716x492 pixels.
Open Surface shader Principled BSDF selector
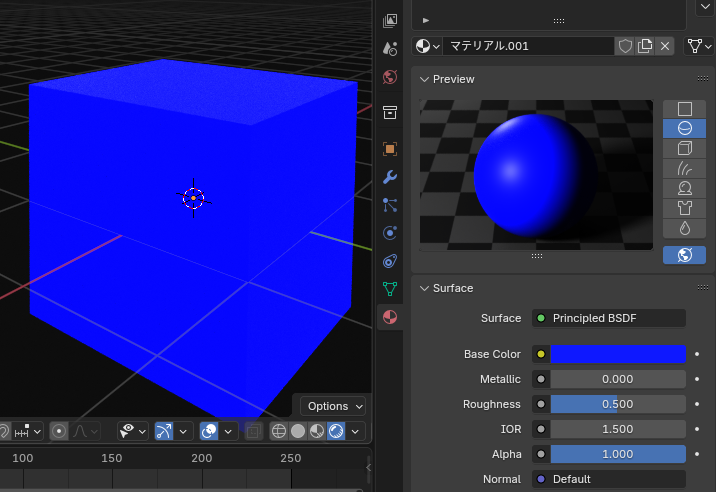coord(609,318)
